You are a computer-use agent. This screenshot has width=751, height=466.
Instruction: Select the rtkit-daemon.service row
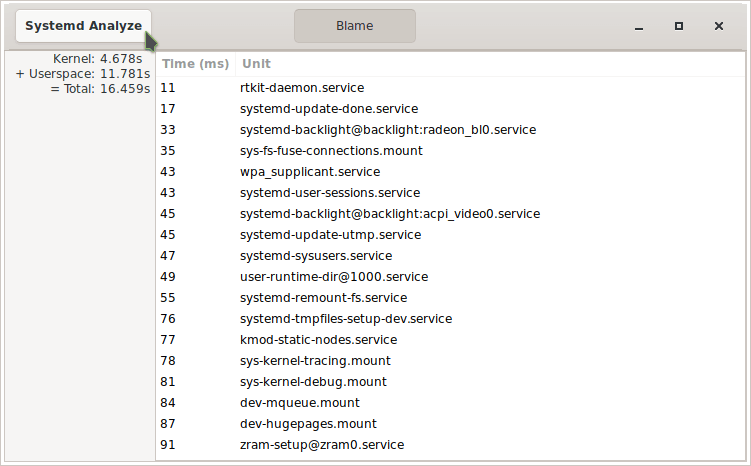pyautogui.click(x=450, y=88)
